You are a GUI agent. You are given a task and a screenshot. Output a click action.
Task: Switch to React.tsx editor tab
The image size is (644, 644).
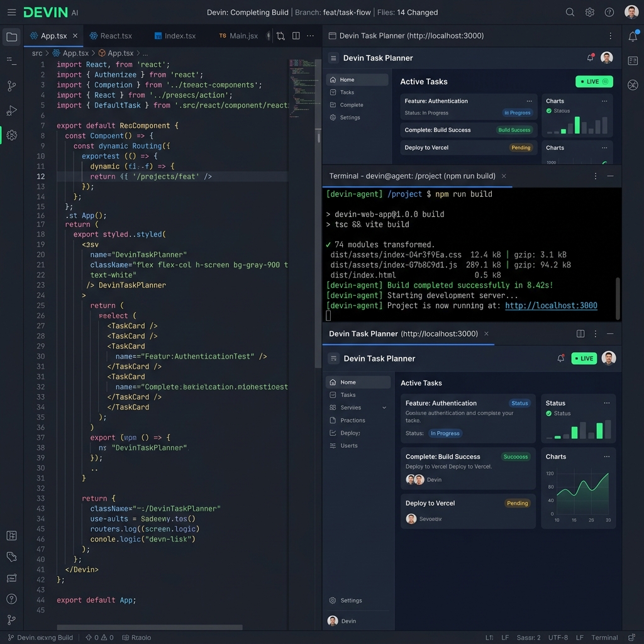click(x=111, y=36)
